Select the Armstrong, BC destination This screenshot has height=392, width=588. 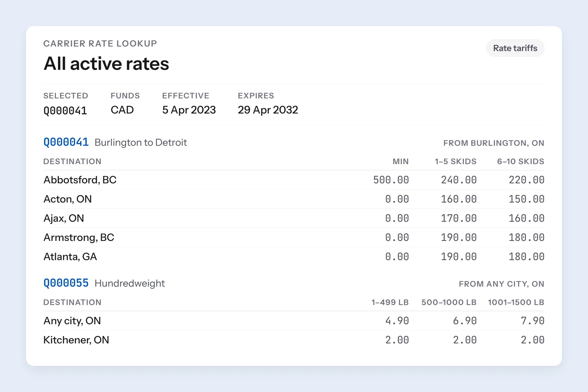pos(79,237)
